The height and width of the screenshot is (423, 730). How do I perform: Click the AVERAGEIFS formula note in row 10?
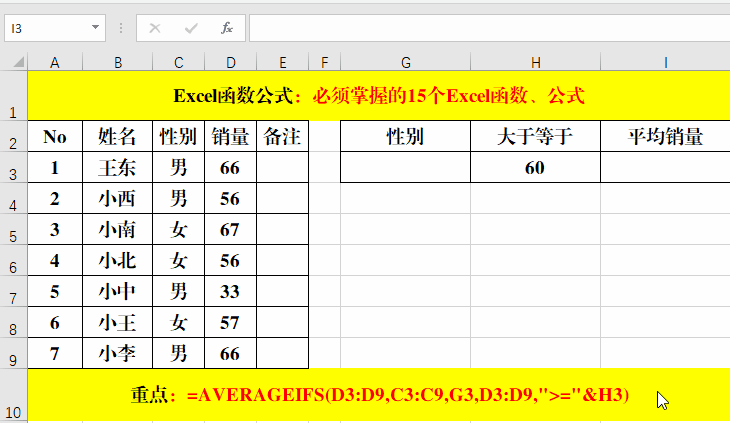[x=379, y=395]
